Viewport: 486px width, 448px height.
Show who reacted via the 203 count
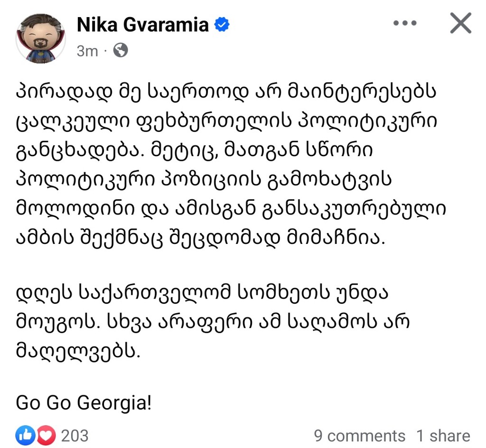[75, 436]
